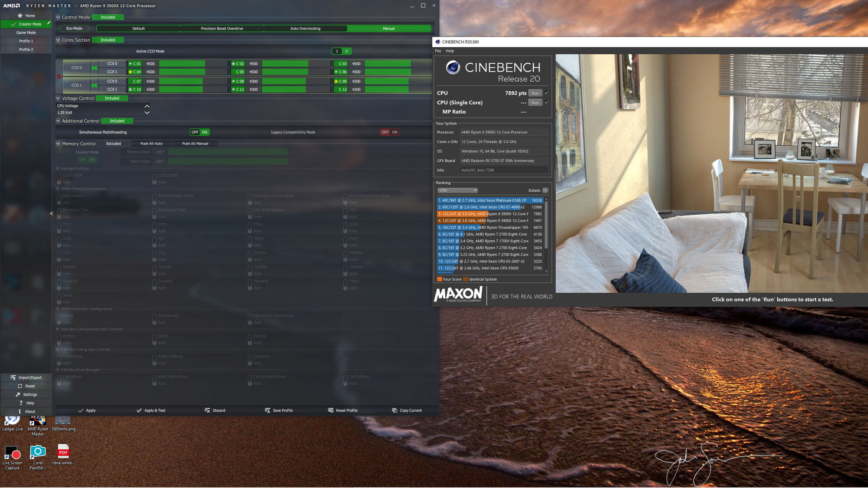Click the pencil edit icon beside Creator Mode
Screen dimensions: 868x488
tap(49, 23)
